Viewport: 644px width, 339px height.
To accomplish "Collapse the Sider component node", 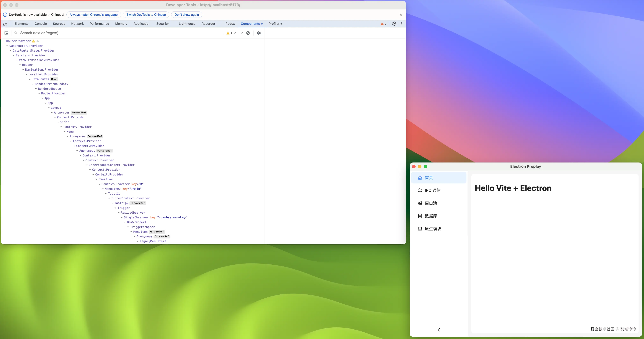I will pos(58,122).
